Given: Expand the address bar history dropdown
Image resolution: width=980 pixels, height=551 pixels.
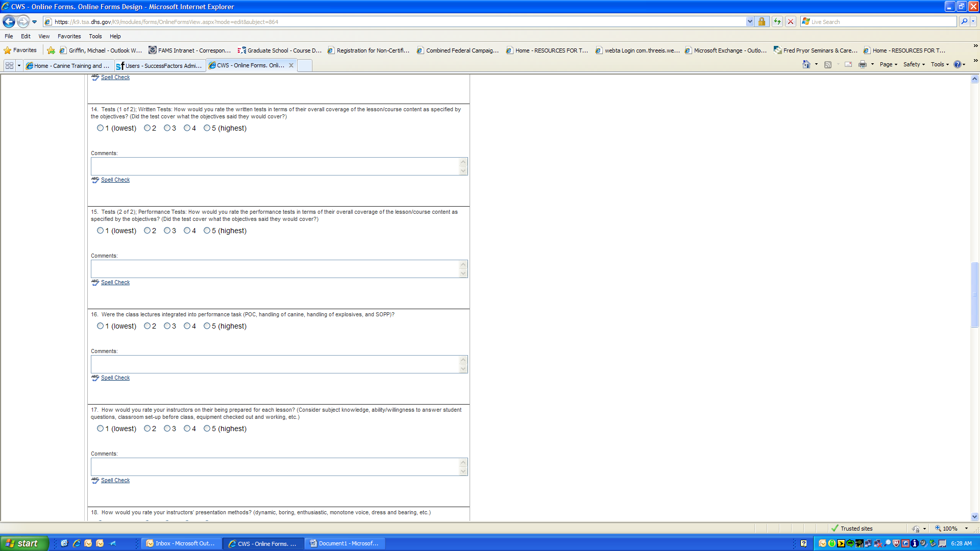Looking at the screenshot, I should click(x=749, y=21).
